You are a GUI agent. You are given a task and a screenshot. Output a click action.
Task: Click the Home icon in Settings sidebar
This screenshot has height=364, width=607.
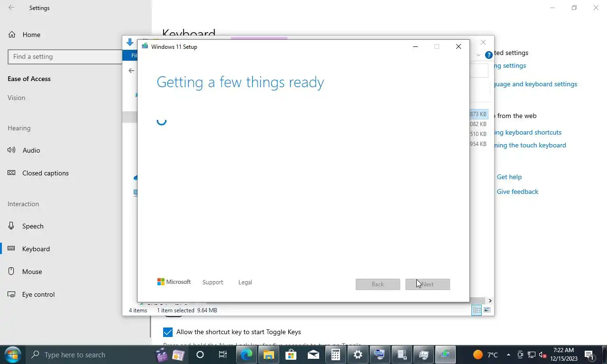coord(12,35)
